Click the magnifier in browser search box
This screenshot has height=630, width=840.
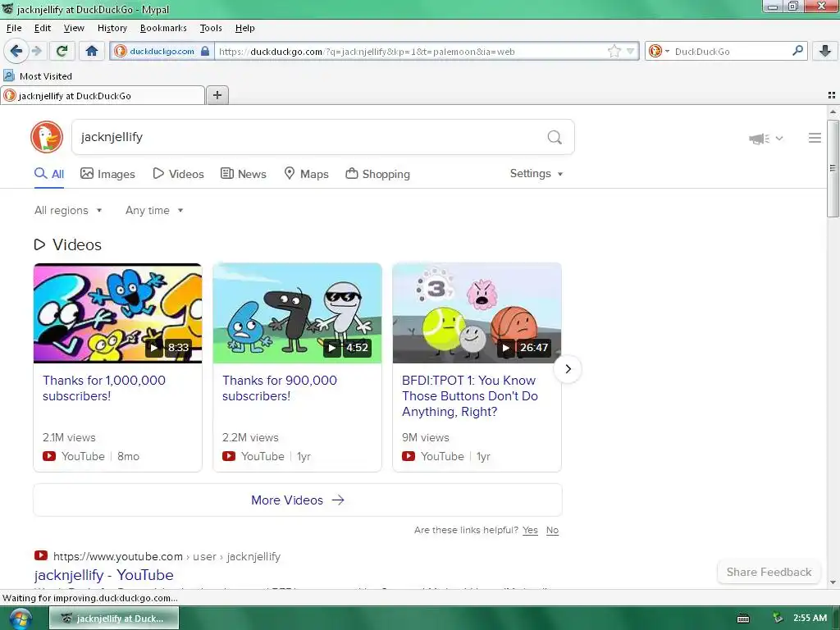pos(797,51)
